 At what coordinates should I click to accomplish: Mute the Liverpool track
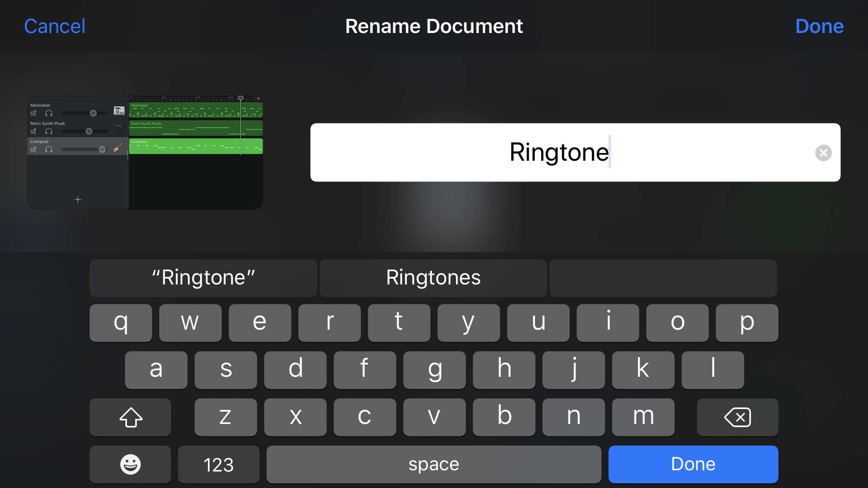34,149
